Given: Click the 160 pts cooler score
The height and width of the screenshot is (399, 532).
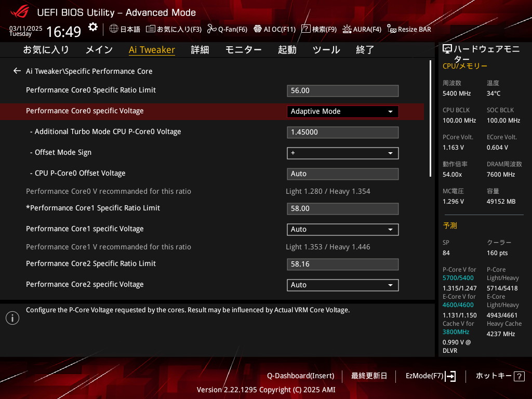Looking at the screenshot, I should click(x=497, y=253).
